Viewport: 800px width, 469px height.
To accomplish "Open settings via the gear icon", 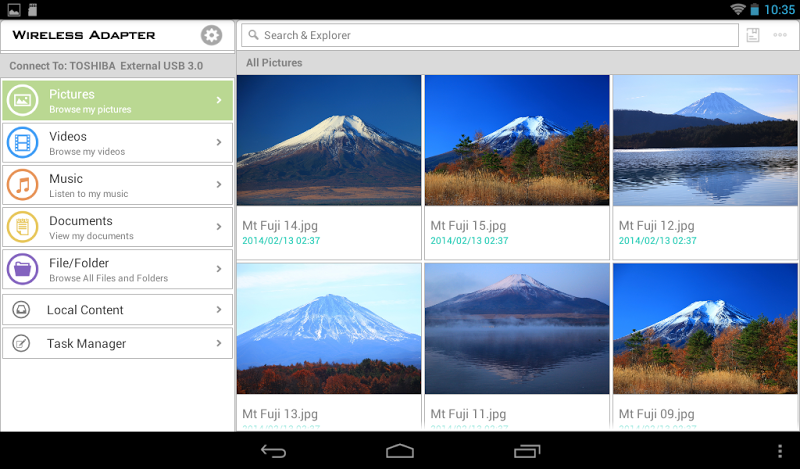I will coord(211,35).
